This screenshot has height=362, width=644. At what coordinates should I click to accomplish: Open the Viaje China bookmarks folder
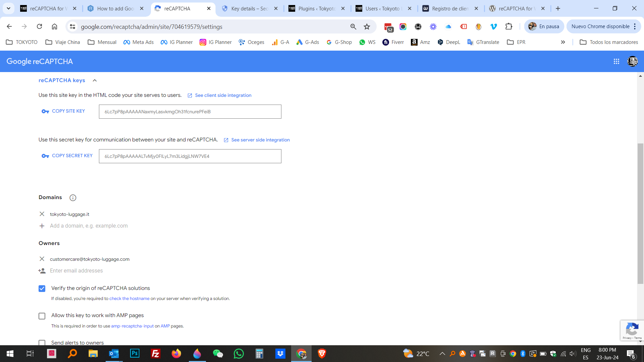point(63,42)
